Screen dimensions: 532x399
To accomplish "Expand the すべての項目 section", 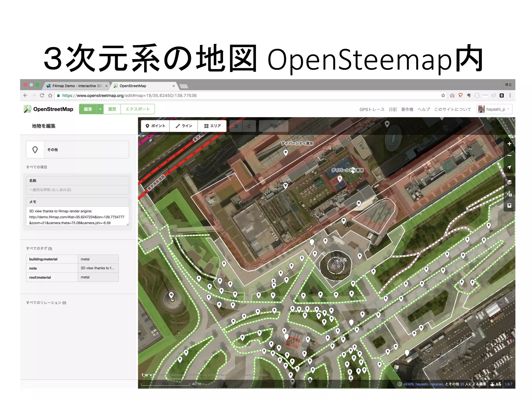I will click(x=37, y=167).
